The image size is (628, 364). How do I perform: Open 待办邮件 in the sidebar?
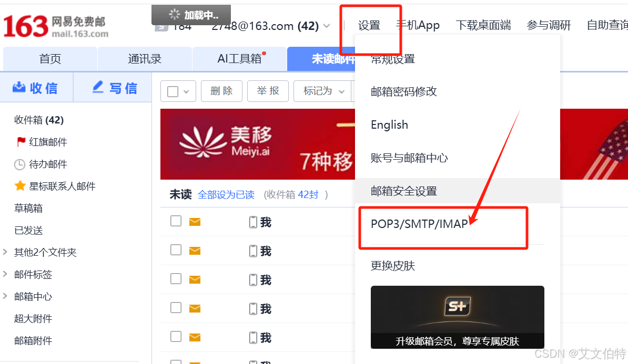coord(48,164)
